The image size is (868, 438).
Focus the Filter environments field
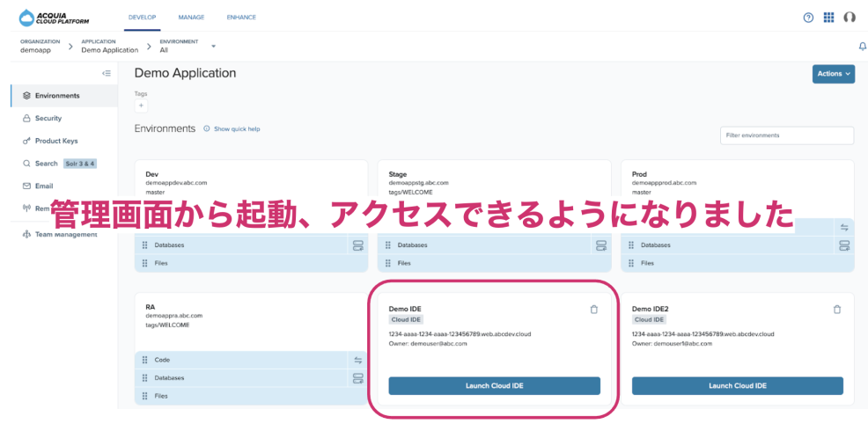(787, 135)
